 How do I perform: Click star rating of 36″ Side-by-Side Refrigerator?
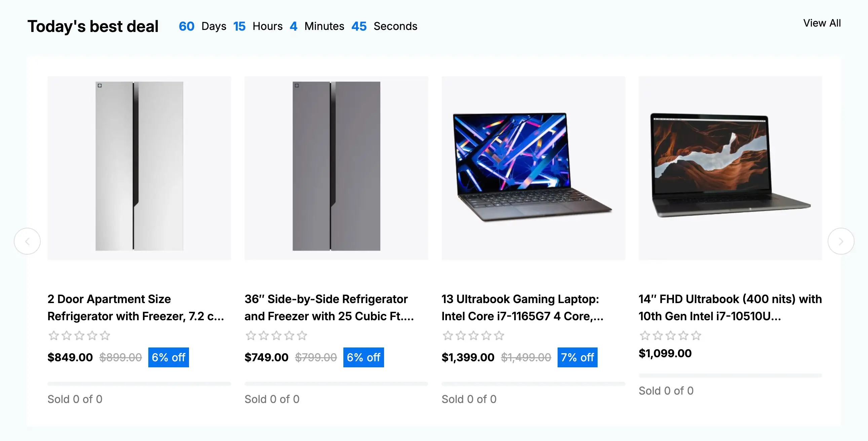pos(276,335)
